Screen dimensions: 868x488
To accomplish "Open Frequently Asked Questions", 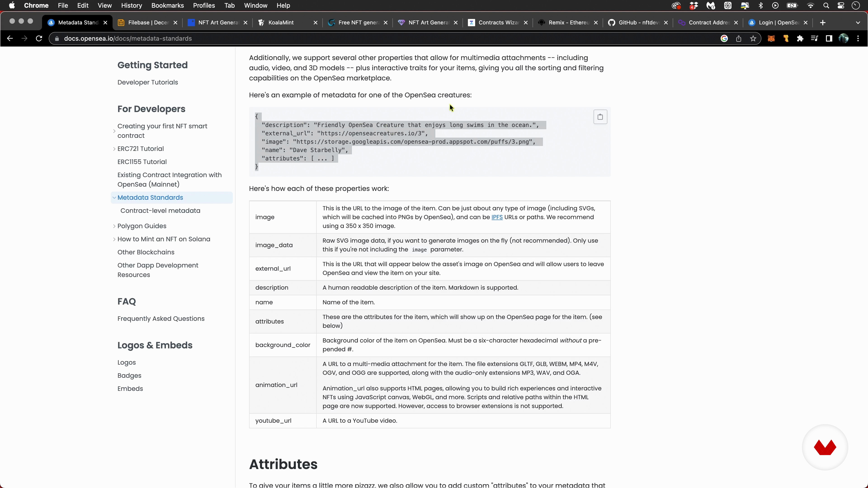I will pos(161,319).
